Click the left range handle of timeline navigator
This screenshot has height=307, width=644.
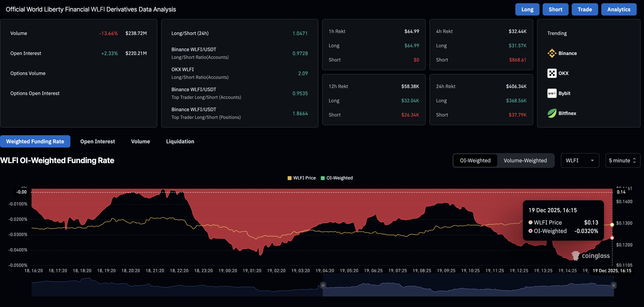pos(323,285)
